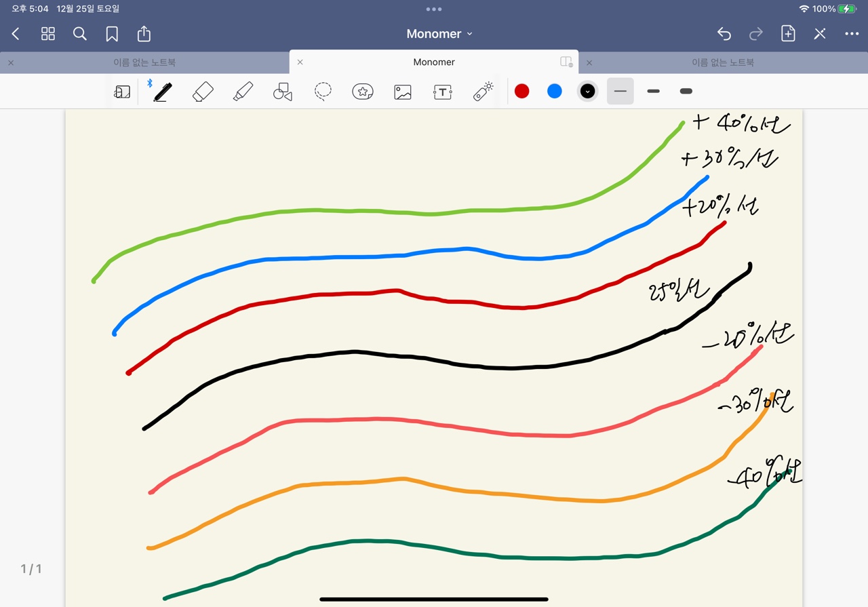The image size is (868, 607).
Task: Toggle bookmark for this page
Action: click(x=112, y=34)
